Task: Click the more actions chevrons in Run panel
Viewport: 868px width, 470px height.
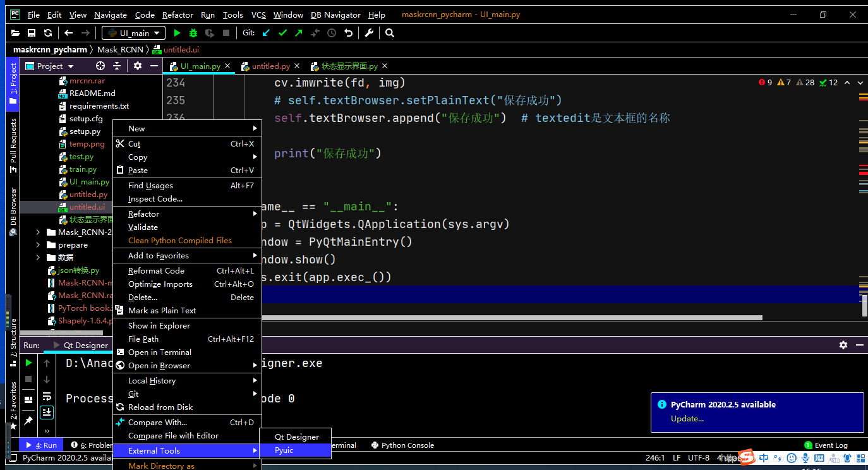Action: point(47,431)
